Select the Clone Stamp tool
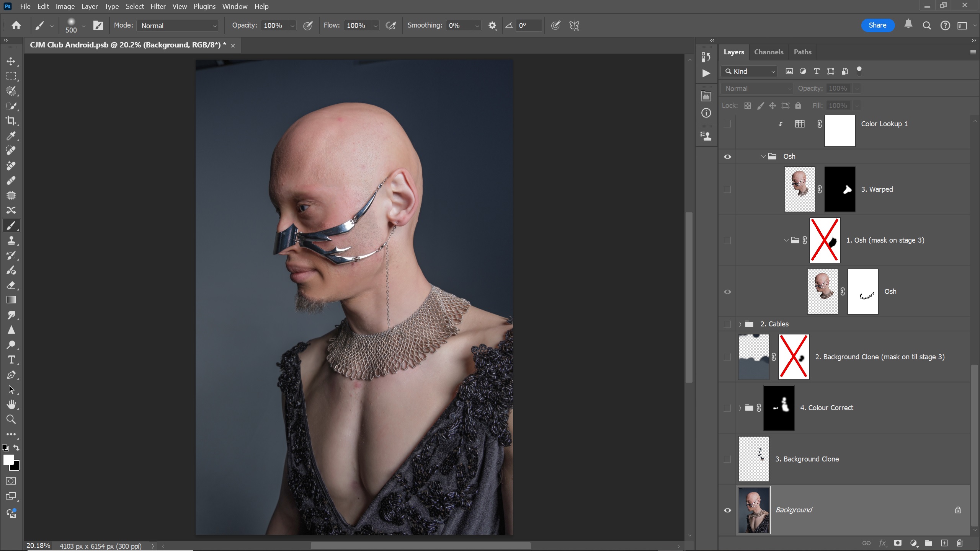Image resolution: width=980 pixels, height=551 pixels. pos(11,241)
